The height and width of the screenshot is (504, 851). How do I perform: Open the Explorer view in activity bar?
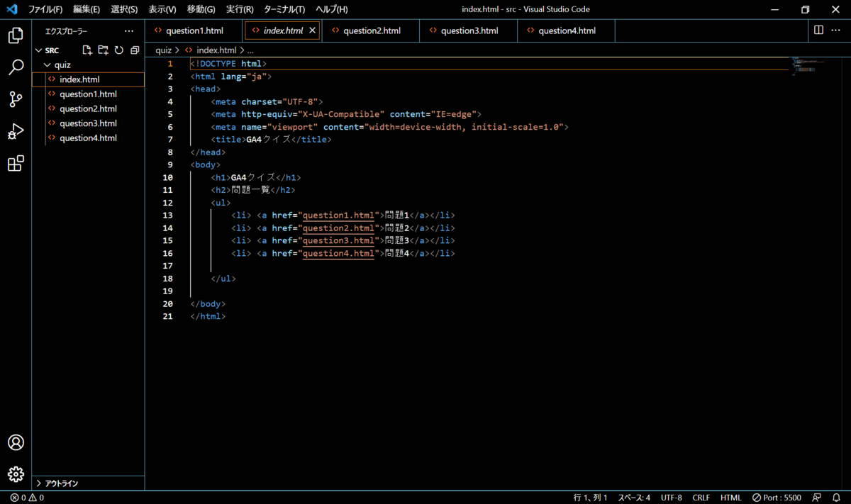click(x=16, y=35)
